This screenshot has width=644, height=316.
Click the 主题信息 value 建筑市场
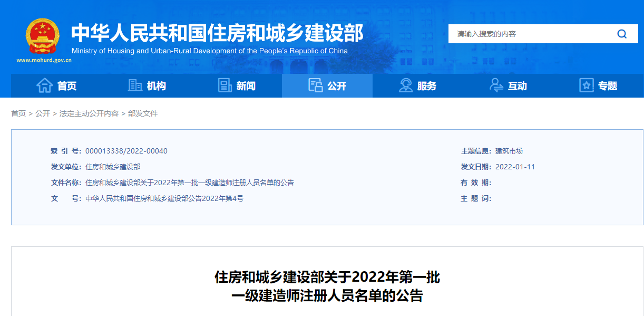click(509, 151)
